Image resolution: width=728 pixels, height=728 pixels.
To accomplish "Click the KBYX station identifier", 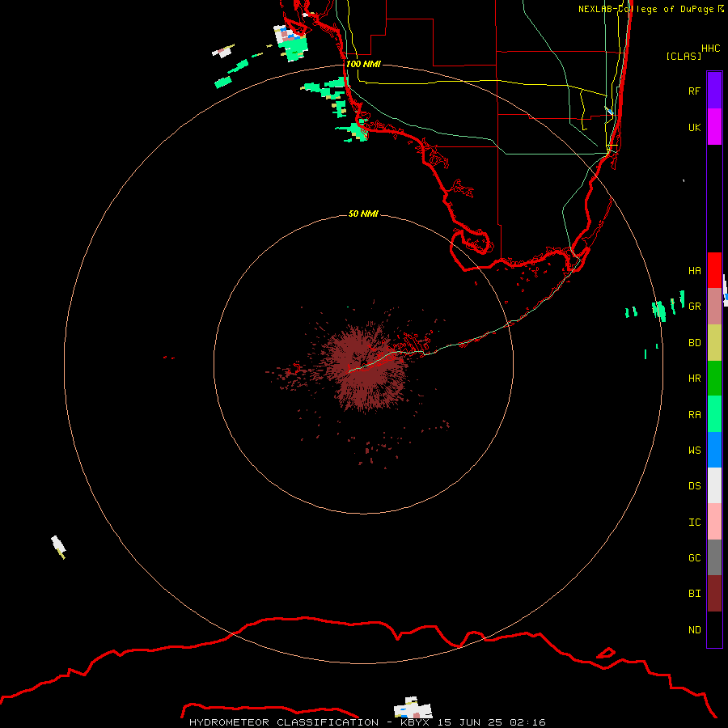I will (415, 722).
